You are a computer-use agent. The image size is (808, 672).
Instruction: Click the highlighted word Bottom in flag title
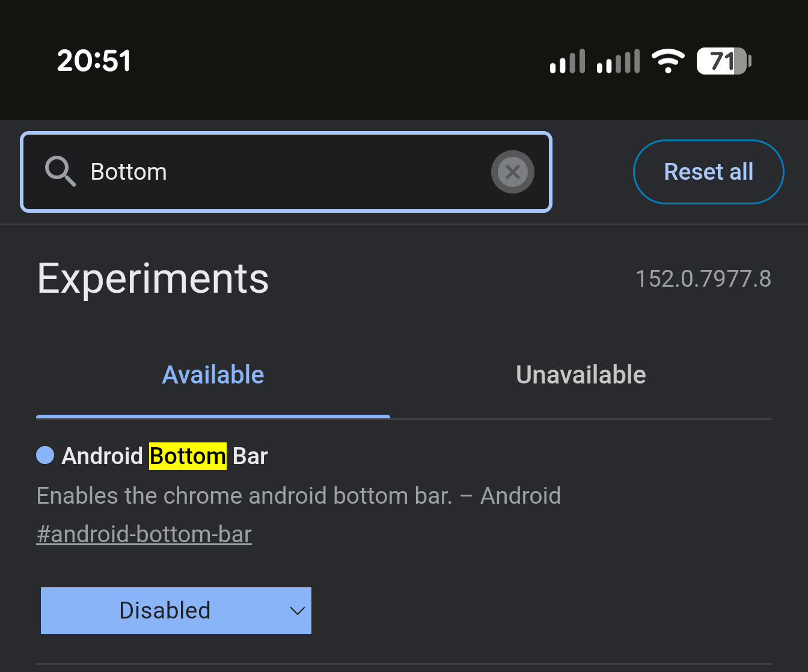(x=188, y=456)
